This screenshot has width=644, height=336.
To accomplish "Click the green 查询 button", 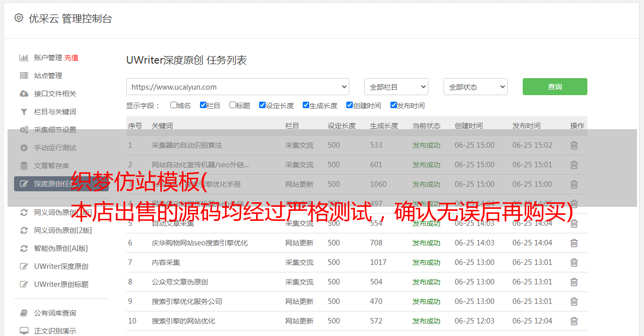I will [555, 87].
